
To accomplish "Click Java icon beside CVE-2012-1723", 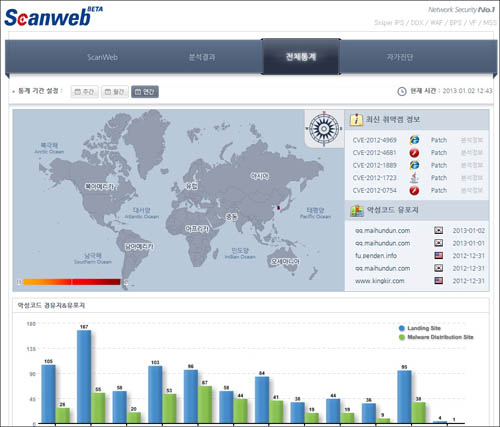I will coord(414,178).
